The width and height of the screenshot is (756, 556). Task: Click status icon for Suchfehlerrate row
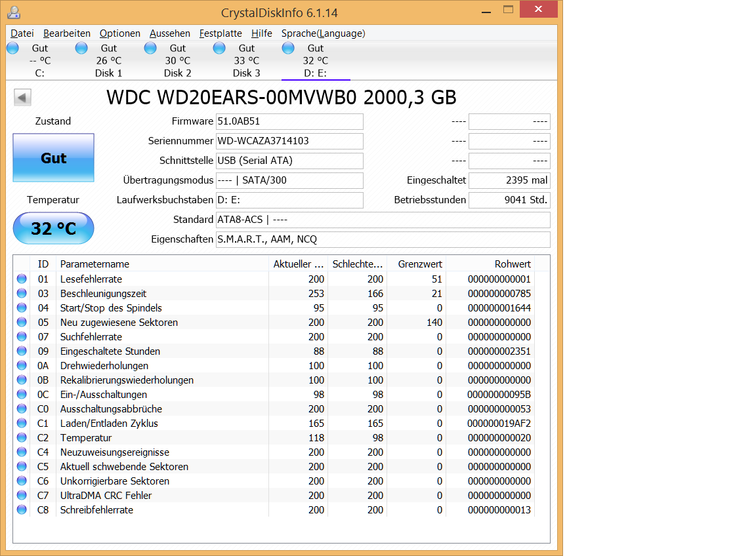(22, 336)
